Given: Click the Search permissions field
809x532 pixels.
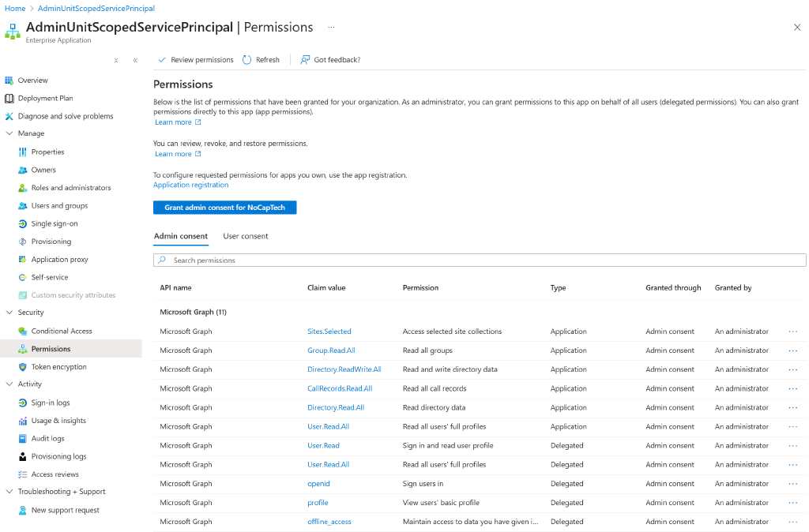Looking at the screenshot, I should 480,259.
